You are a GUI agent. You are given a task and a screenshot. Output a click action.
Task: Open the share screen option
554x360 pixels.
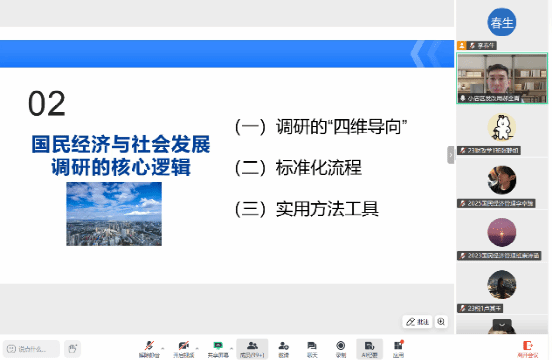(x=218, y=349)
